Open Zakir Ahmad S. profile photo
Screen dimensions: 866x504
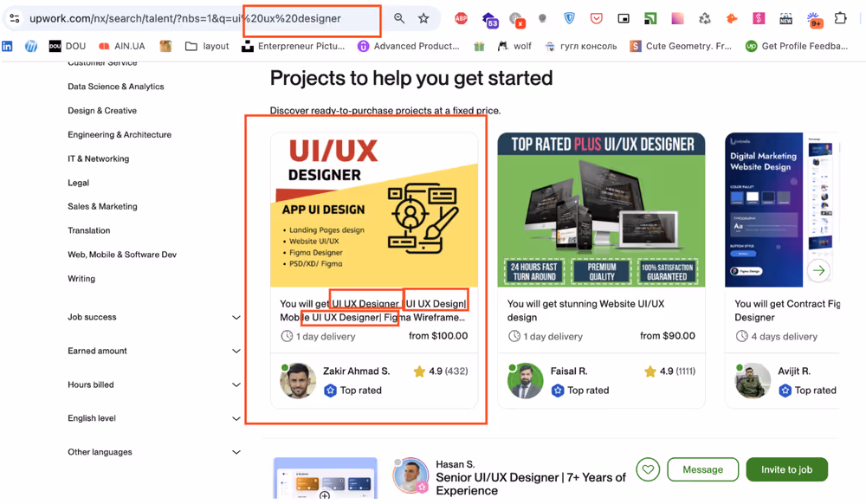coord(298,381)
